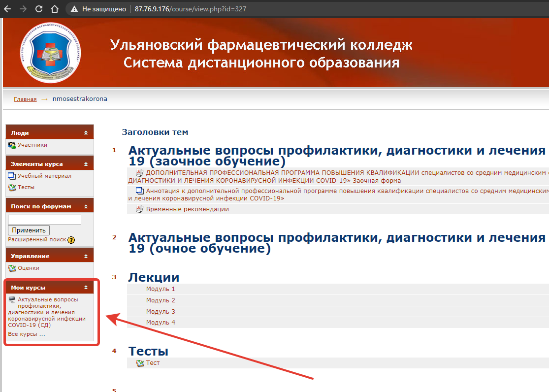
Task: Collapse the Мои курсы block
Action: (86, 287)
